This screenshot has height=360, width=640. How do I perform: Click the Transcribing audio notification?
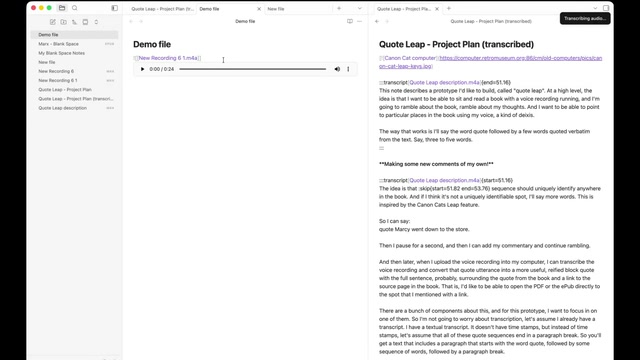pyautogui.click(x=585, y=18)
